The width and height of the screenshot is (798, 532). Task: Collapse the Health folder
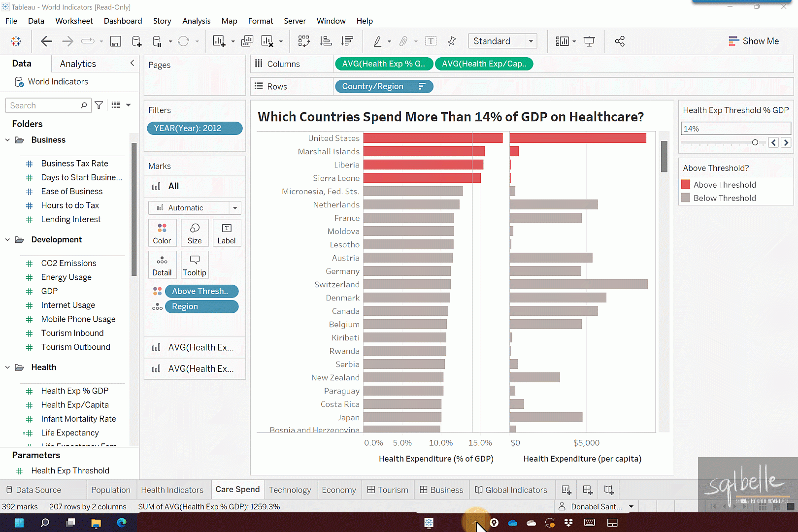point(7,367)
